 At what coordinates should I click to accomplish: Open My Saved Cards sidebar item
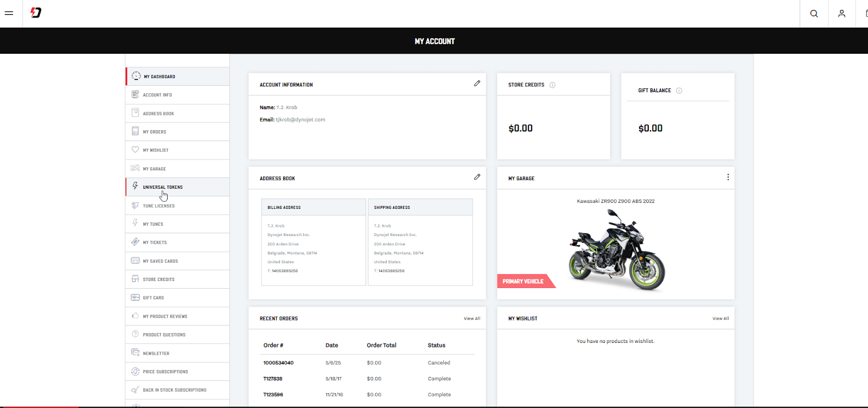tap(177, 261)
